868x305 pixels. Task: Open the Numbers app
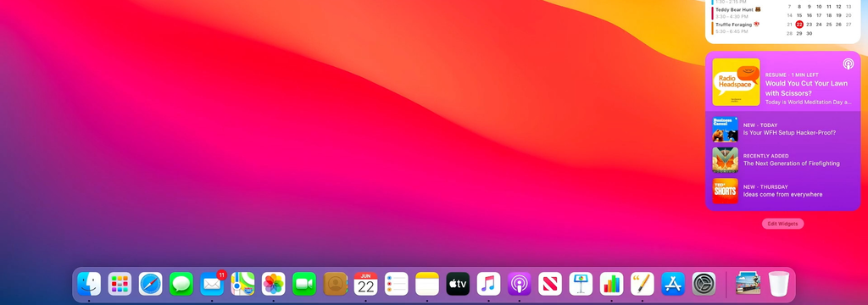[611, 284]
